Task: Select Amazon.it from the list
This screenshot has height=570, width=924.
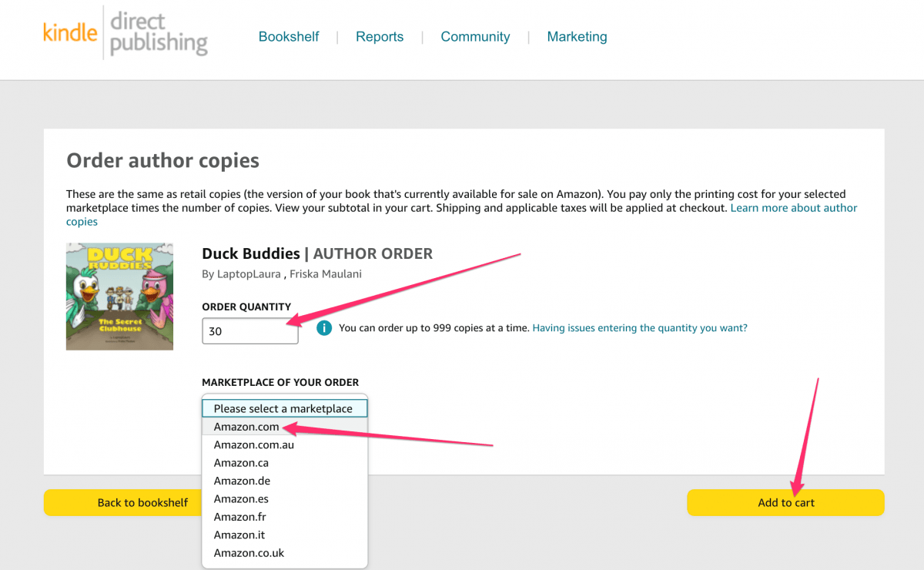Action: [x=285, y=535]
